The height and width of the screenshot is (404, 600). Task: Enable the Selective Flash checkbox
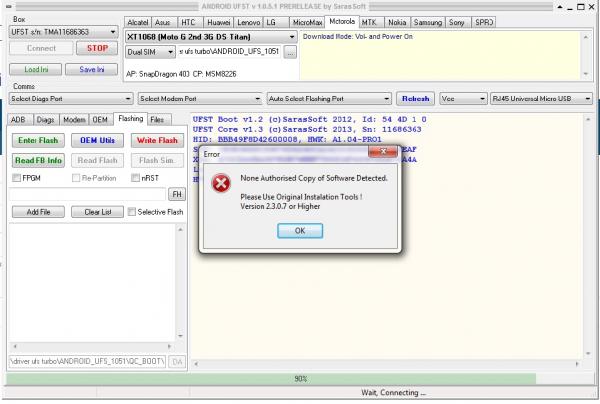(132, 212)
